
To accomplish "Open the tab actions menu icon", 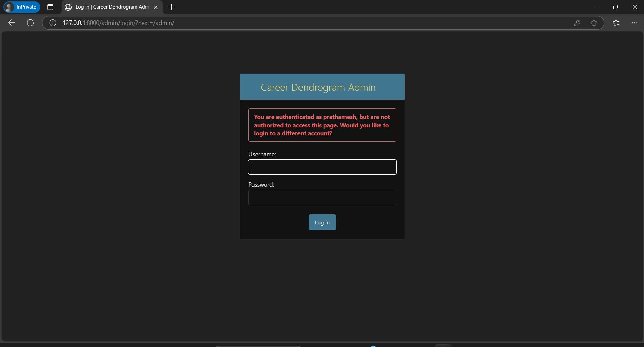I will pyautogui.click(x=50, y=7).
